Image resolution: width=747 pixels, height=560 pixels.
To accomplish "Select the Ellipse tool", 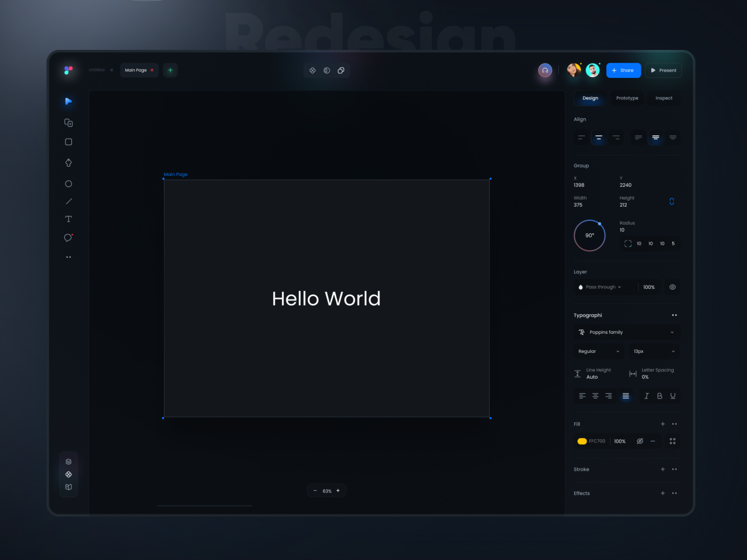I will click(x=68, y=184).
